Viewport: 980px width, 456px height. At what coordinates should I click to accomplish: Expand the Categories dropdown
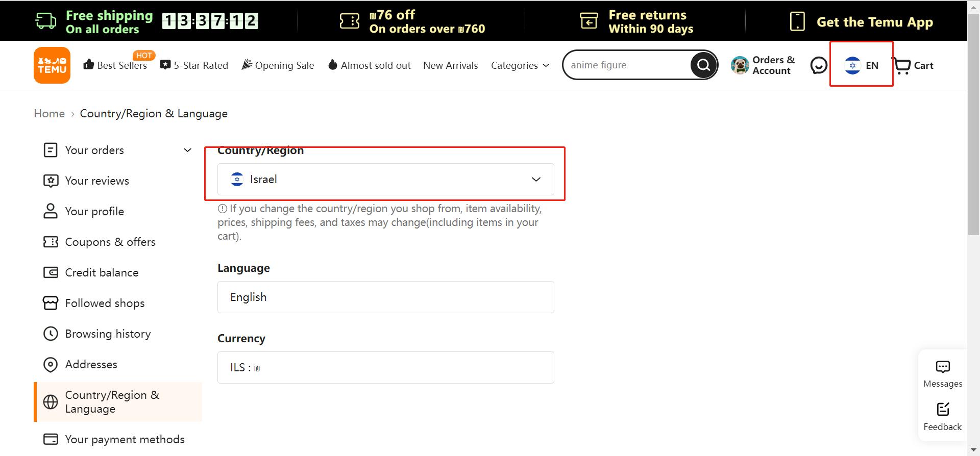click(520, 65)
